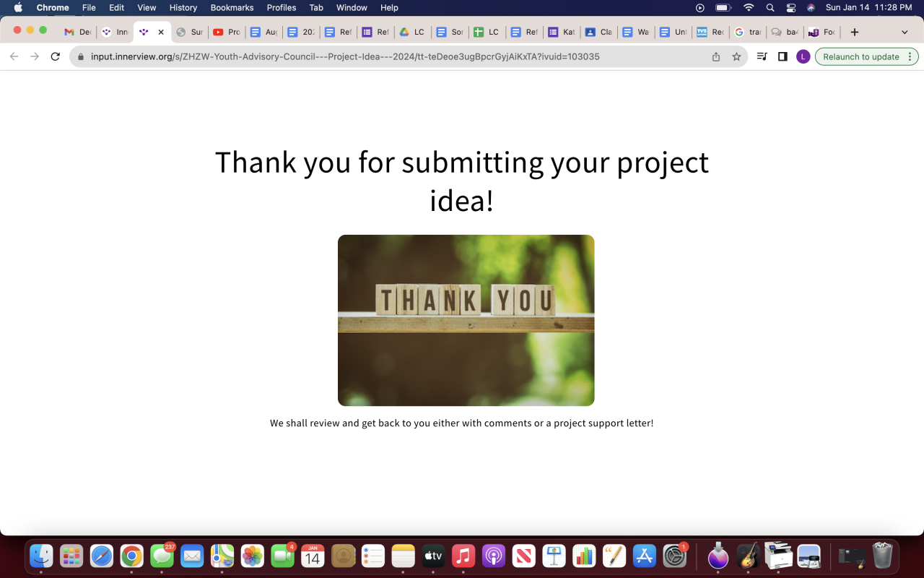Open the media controls toolbar icon
This screenshot has width=924, height=578.
(x=762, y=56)
